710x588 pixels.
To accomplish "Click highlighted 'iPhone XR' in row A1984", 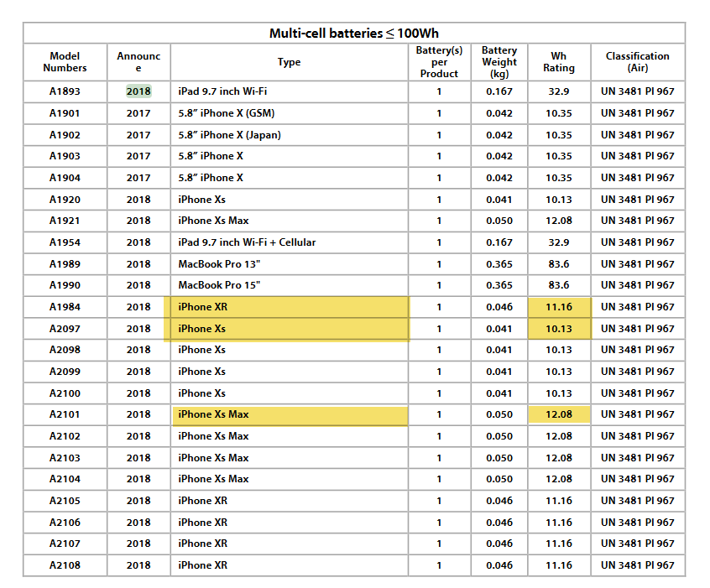I will [x=202, y=307].
